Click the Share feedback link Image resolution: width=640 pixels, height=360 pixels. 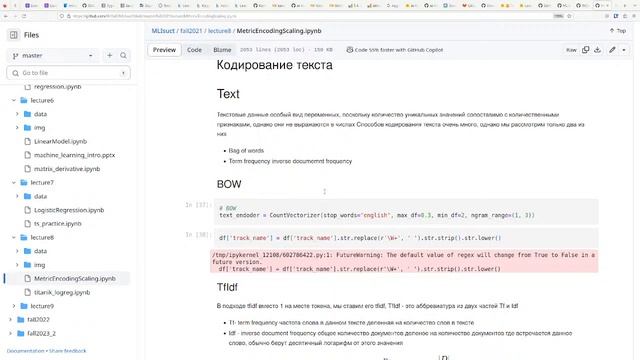pos(68,351)
